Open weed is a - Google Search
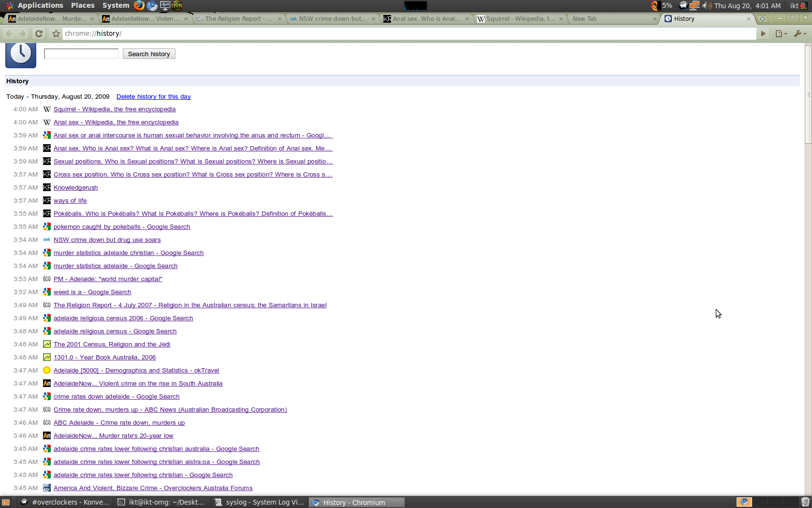Image resolution: width=812 pixels, height=508 pixels. coord(92,292)
